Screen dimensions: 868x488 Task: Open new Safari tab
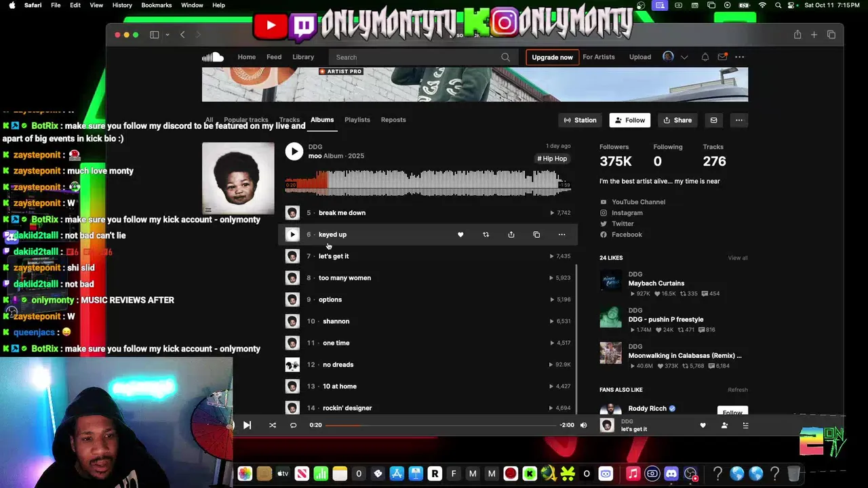pyautogui.click(x=814, y=35)
